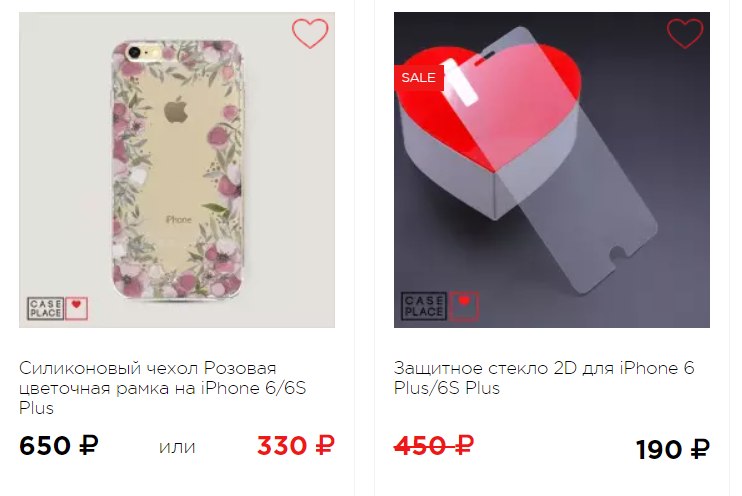Click the red heart square beside the right Case Place logo
The image size is (742, 496).
pos(464,306)
